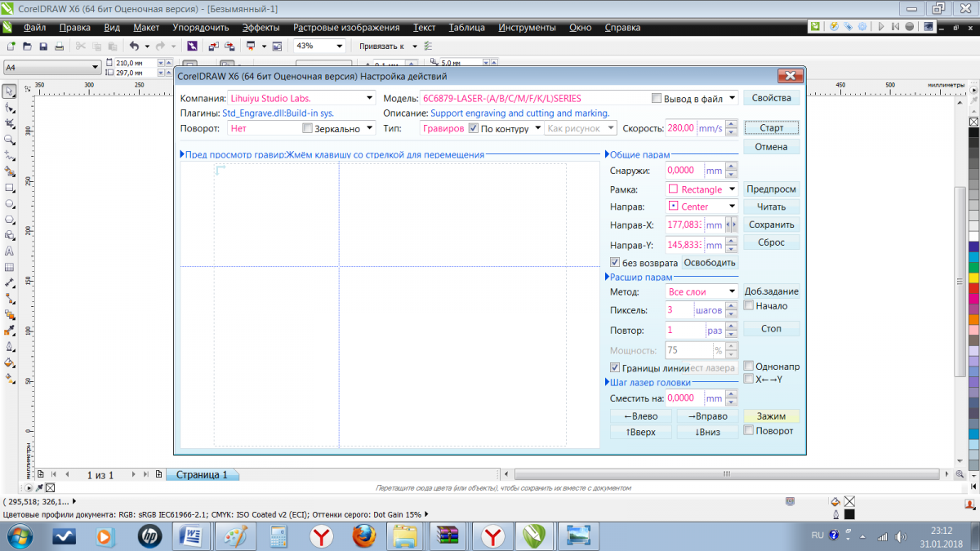Toggle the 'X←→Y' checkbox

749,379
